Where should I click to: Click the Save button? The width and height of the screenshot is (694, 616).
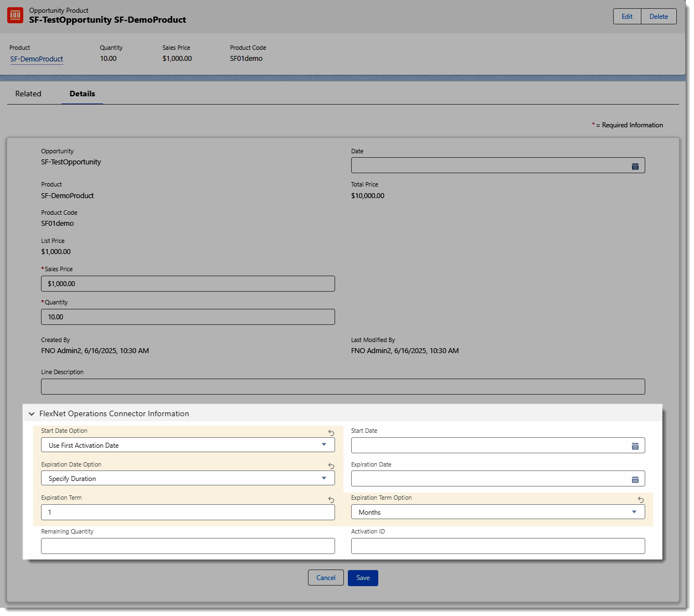(363, 578)
